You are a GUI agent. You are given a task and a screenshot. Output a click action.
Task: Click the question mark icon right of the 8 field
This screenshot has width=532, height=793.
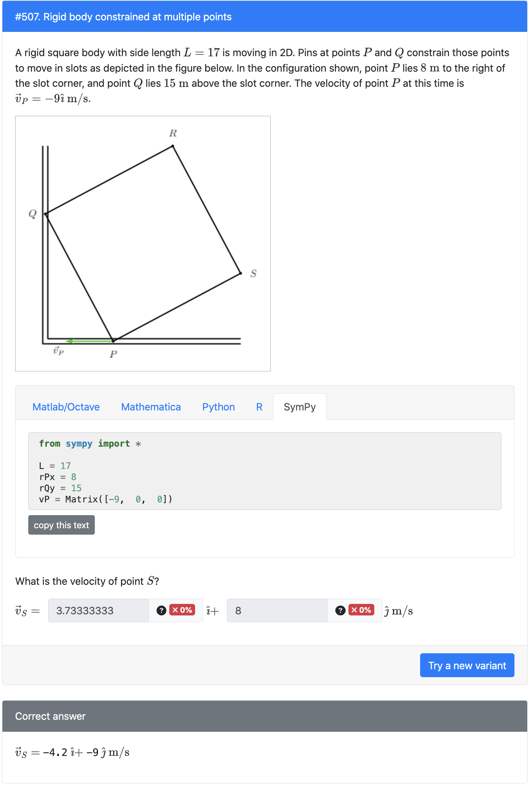pyautogui.click(x=340, y=610)
